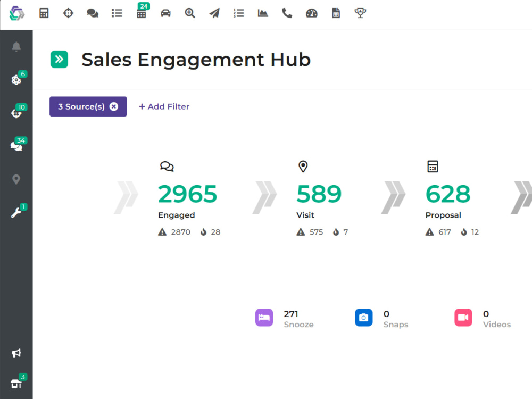Click the Visit map pin icon above 589
The height and width of the screenshot is (399, 532).
(303, 167)
